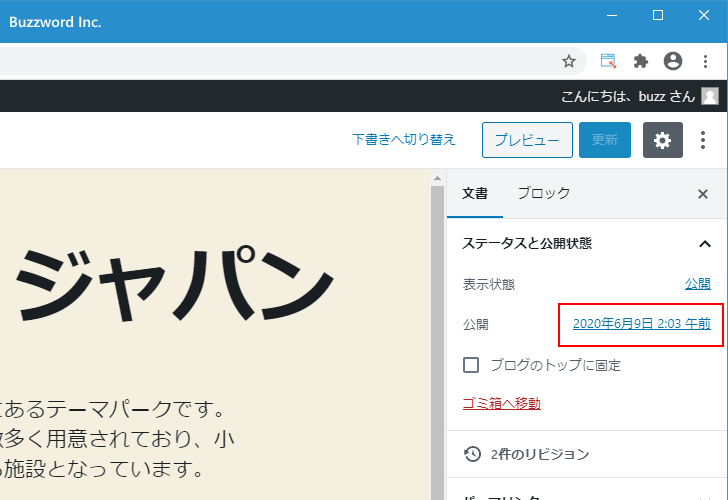This screenshot has height=500, width=728.
Task: Switch to the ブロック tab
Action: tap(544, 194)
